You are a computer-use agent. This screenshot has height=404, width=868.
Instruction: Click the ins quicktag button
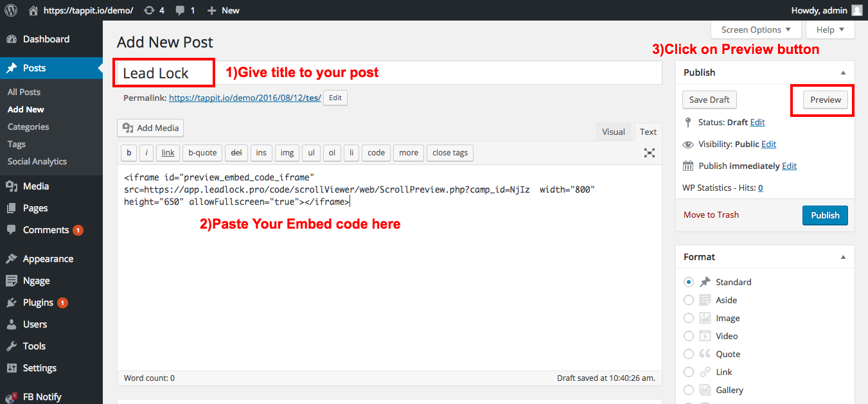(261, 153)
